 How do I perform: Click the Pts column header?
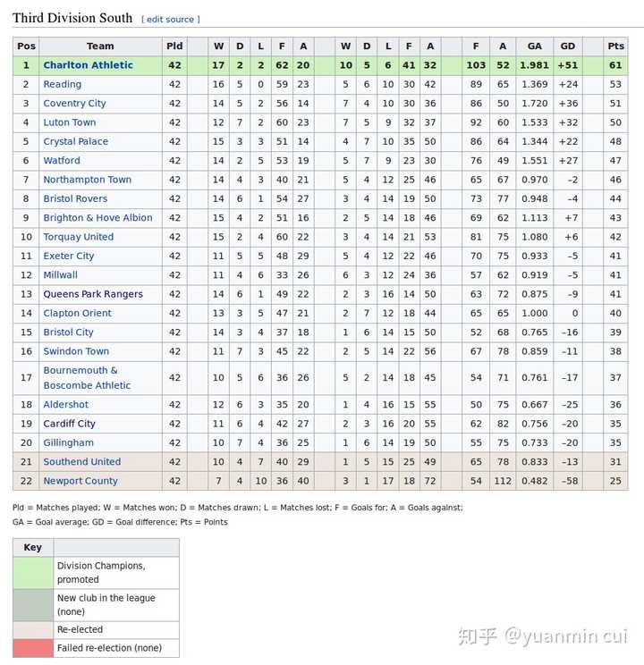615,46
